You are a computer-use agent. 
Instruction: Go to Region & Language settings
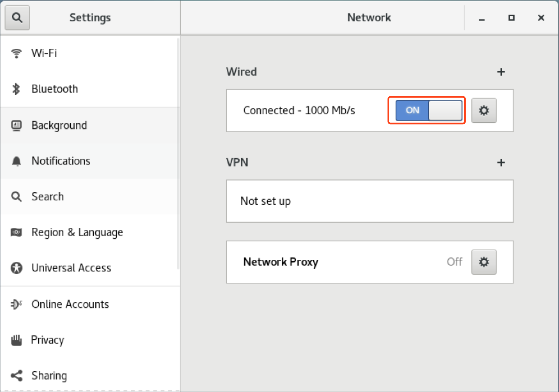[x=90, y=232]
